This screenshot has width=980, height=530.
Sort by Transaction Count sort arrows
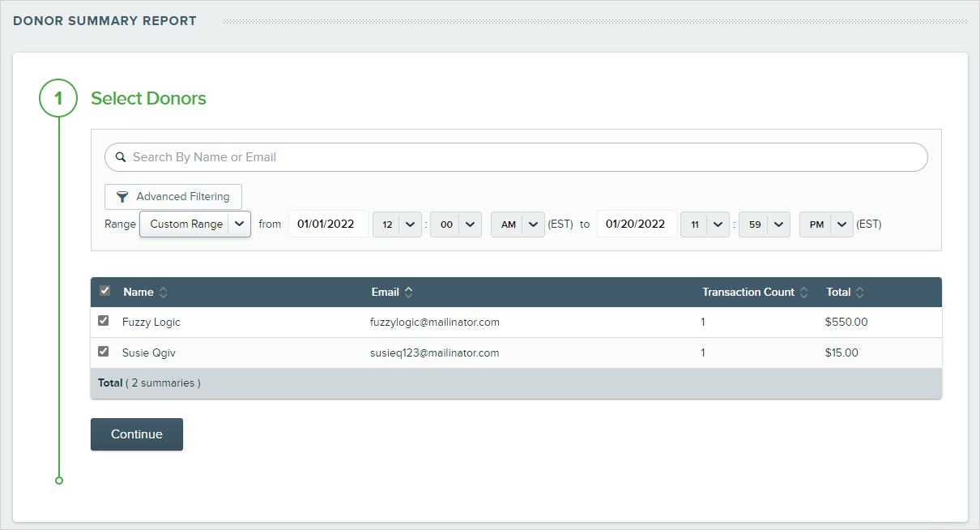(803, 293)
